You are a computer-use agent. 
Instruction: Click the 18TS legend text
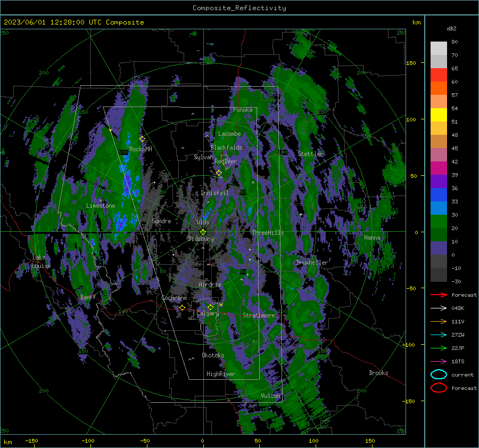point(458,362)
